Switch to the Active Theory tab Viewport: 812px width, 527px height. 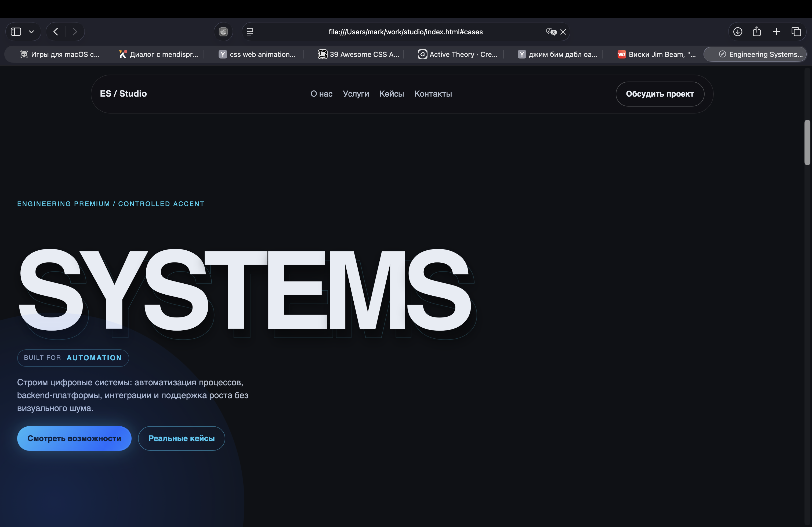point(457,54)
